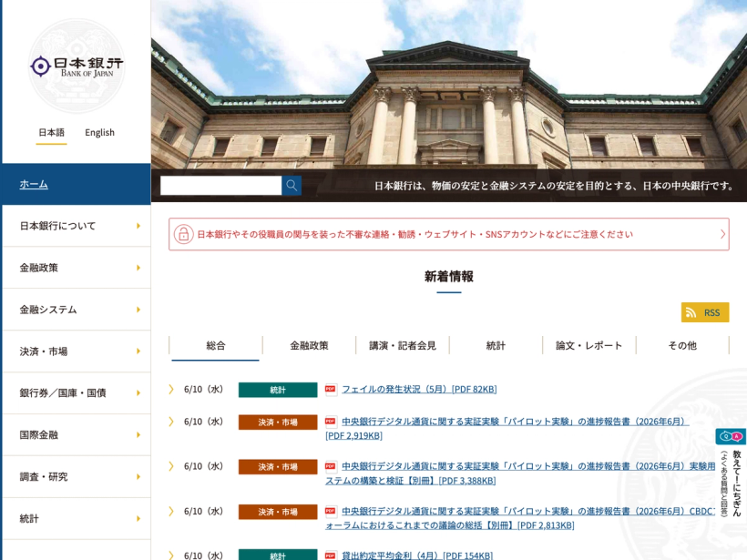The image size is (747, 560).
Task: Click the Bank of Japan logo
Action: click(77, 66)
